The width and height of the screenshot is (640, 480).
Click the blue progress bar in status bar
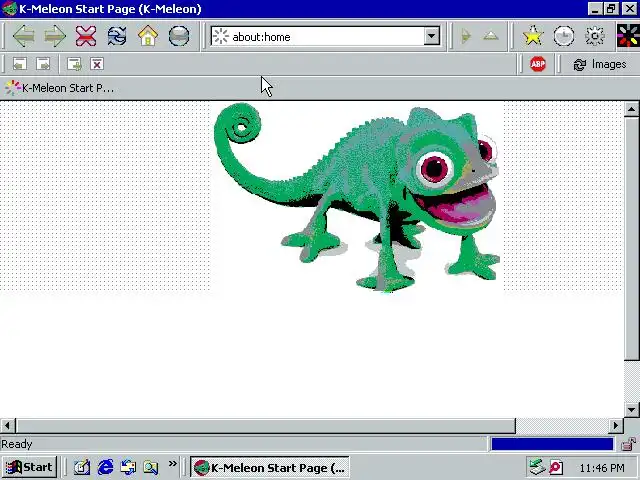coord(552,444)
